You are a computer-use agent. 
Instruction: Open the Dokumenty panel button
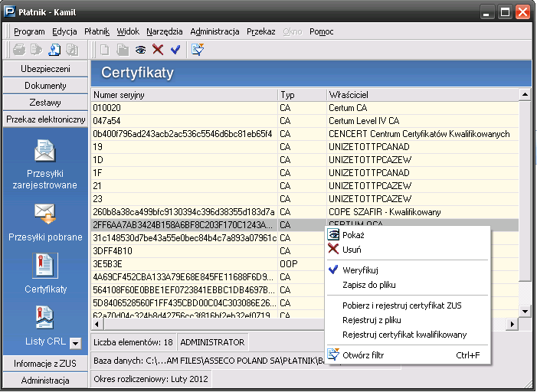45,86
